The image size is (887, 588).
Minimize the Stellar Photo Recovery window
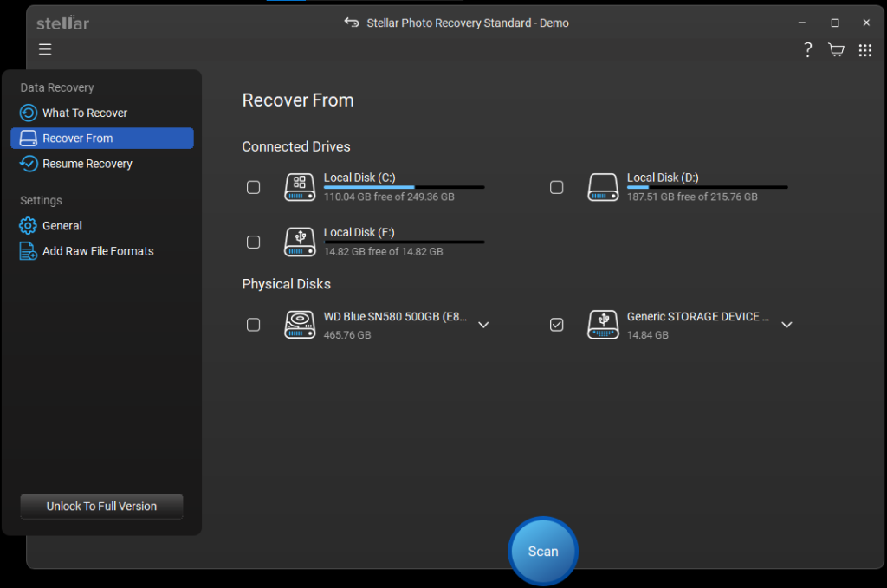pyautogui.click(x=801, y=23)
